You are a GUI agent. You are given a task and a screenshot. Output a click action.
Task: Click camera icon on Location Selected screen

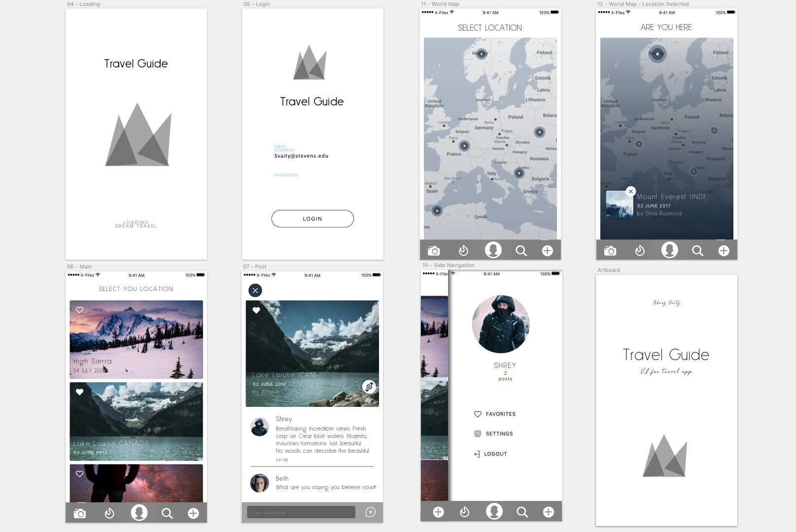(610, 251)
